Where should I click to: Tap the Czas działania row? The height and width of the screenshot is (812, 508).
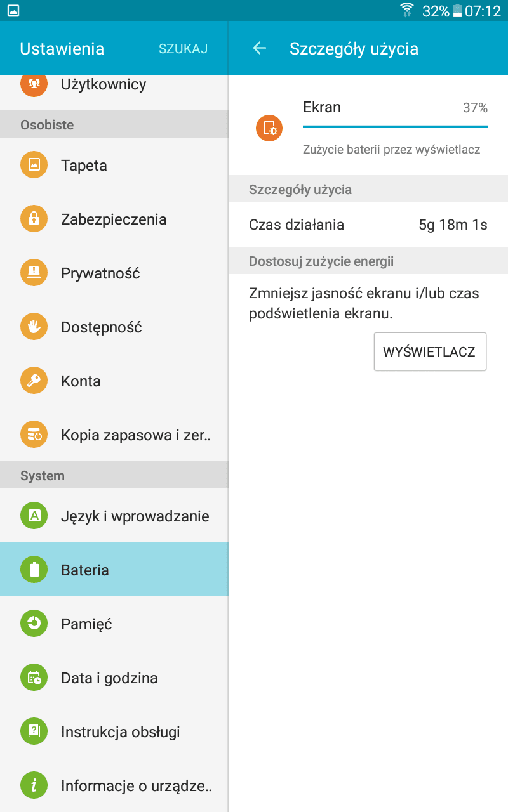coord(368,225)
